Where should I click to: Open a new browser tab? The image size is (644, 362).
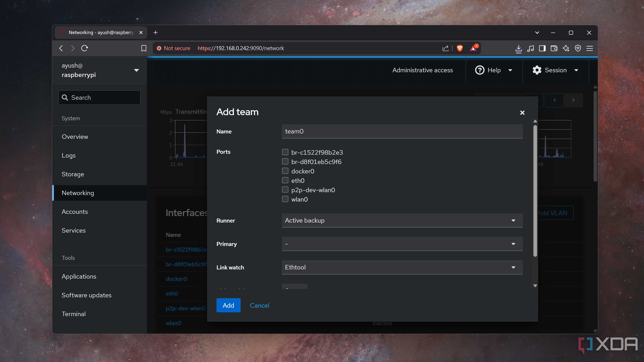(155, 33)
